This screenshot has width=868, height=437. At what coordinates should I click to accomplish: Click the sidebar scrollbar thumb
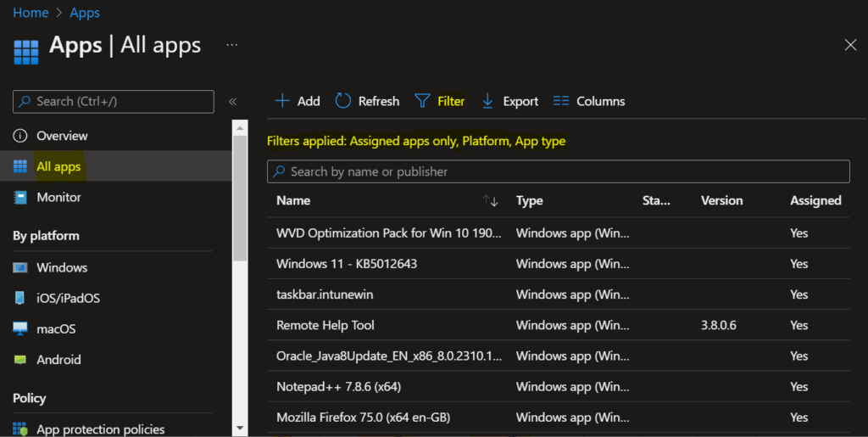[240, 199]
